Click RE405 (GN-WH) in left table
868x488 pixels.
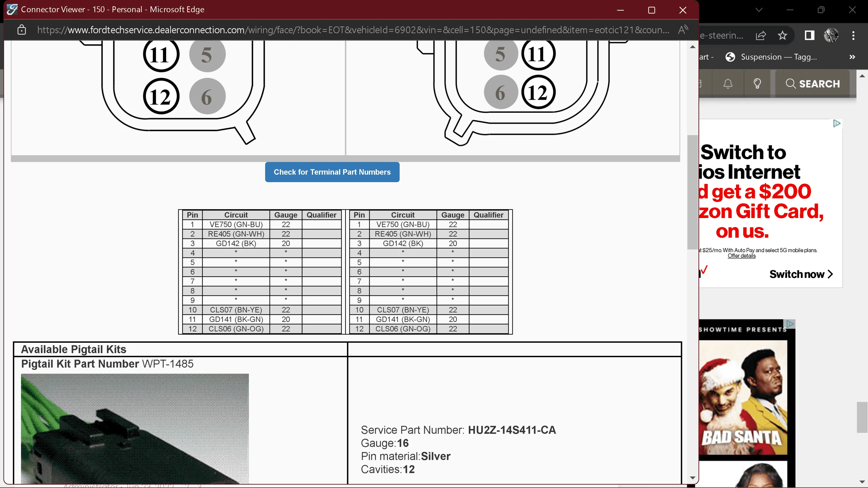coord(236,234)
